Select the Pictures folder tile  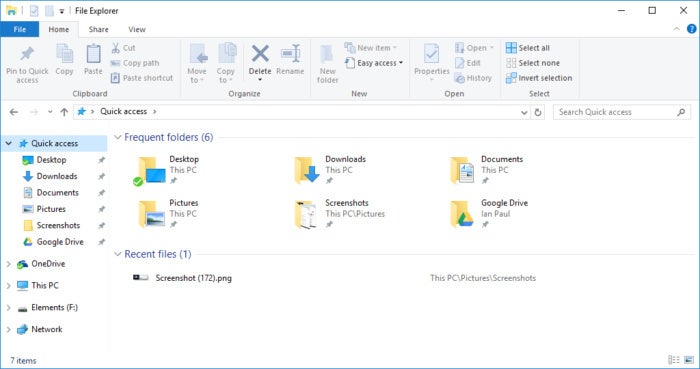(168, 214)
